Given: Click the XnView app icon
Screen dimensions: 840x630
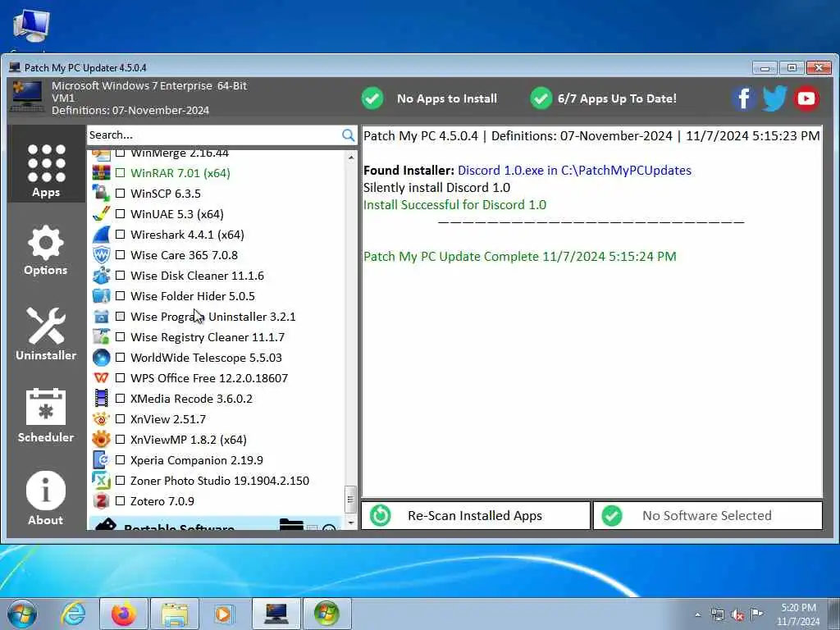Looking at the screenshot, I should [x=101, y=419].
